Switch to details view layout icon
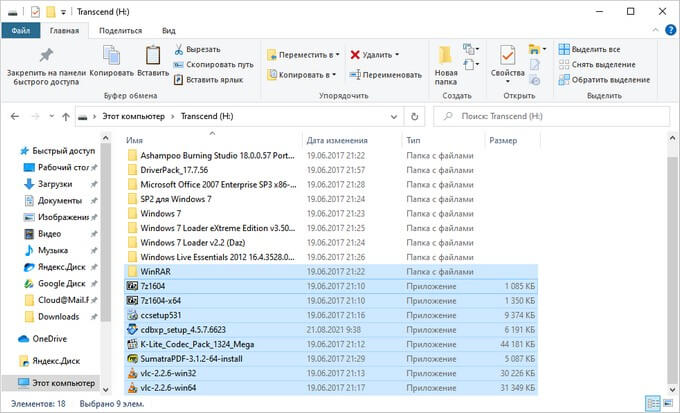The width and height of the screenshot is (680, 413). click(653, 403)
